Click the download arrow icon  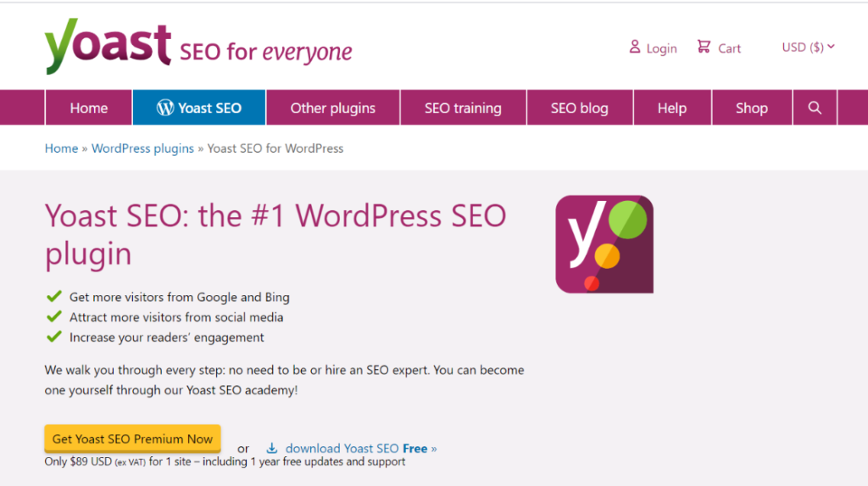coord(272,448)
